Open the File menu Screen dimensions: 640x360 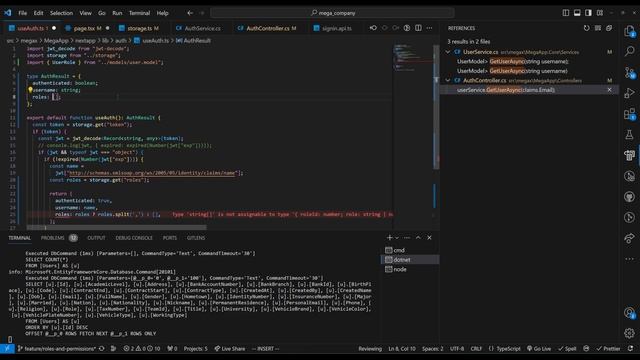(x=22, y=13)
